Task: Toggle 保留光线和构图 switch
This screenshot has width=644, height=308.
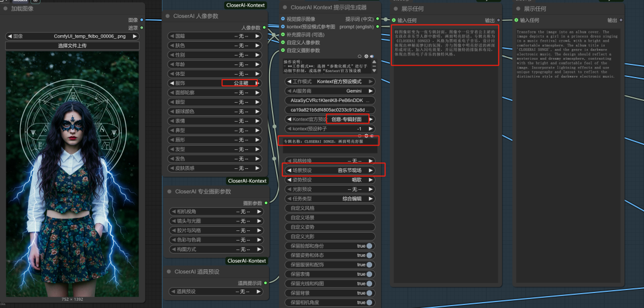Action: coord(370,284)
